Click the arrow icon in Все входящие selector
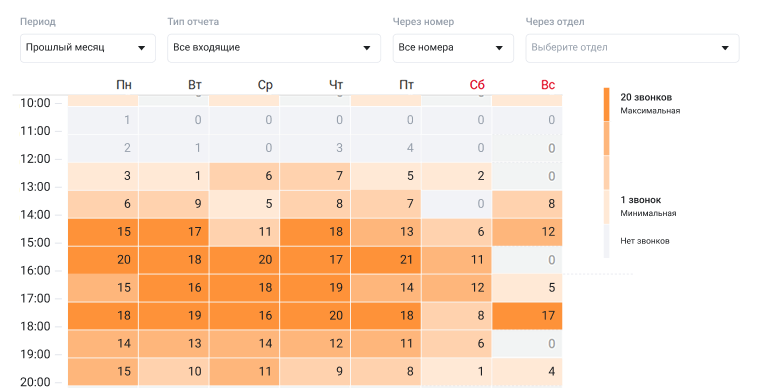This screenshot has height=389, width=777. [x=367, y=48]
